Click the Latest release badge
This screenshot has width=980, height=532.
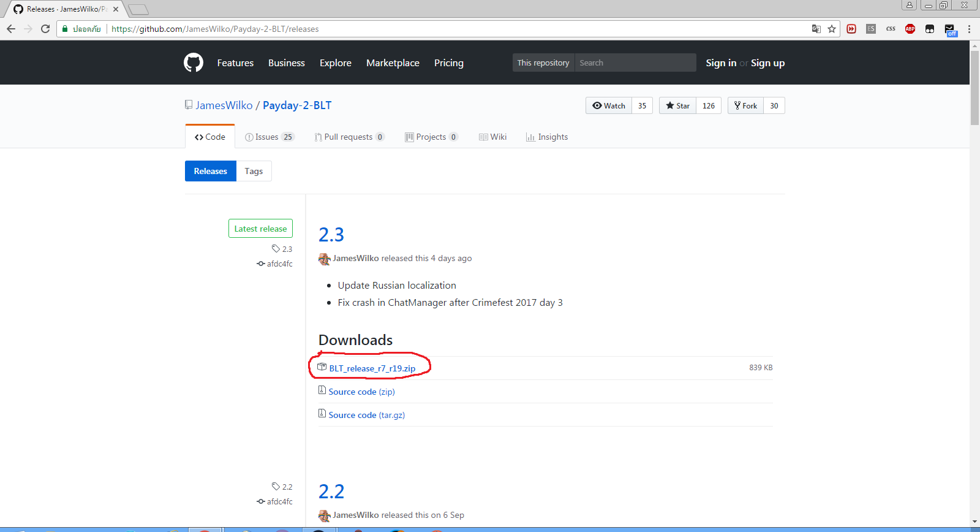point(260,229)
